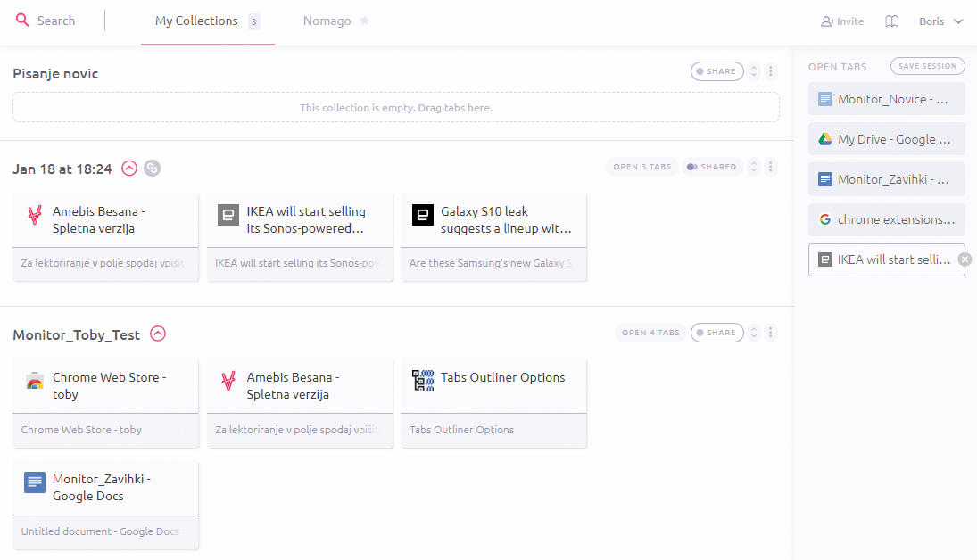The height and width of the screenshot is (560, 977).
Task: Click the Pisanje novic collection title
Action: (55, 73)
